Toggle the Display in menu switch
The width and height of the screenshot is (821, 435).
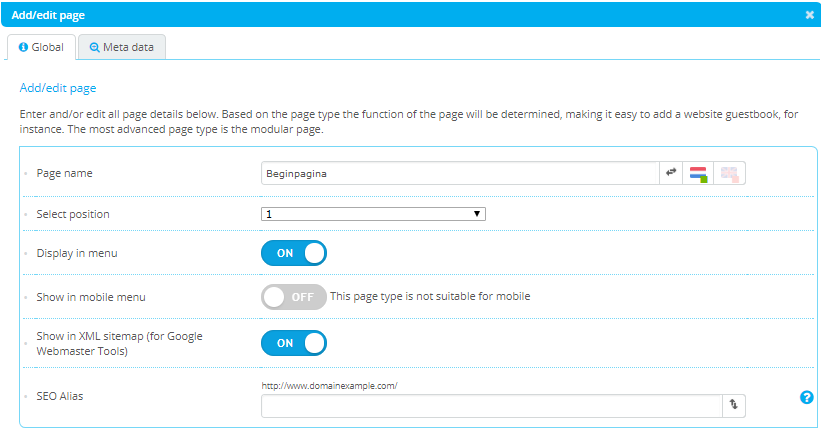pyautogui.click(x=294, y=253)
